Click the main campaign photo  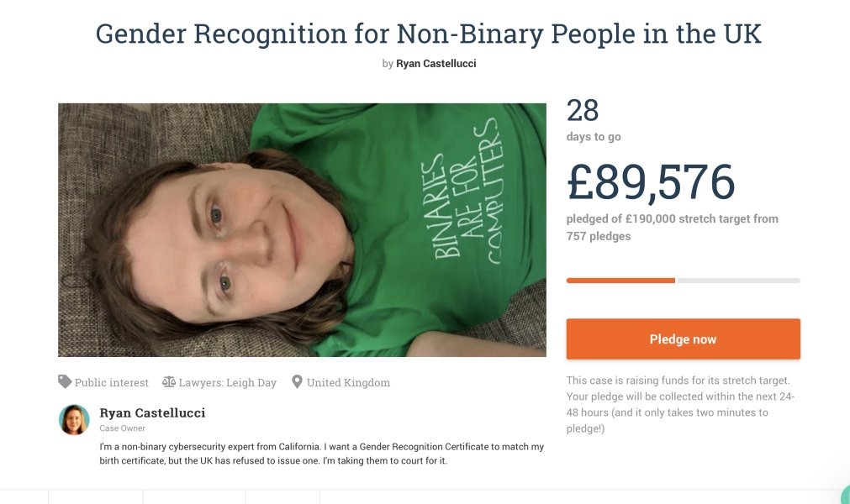[302, 229]
